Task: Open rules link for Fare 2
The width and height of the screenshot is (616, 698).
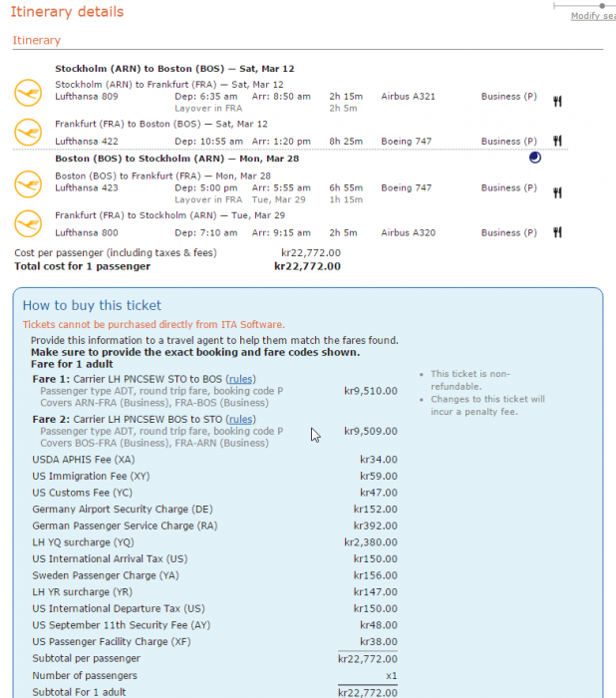Action: [240, 420]
